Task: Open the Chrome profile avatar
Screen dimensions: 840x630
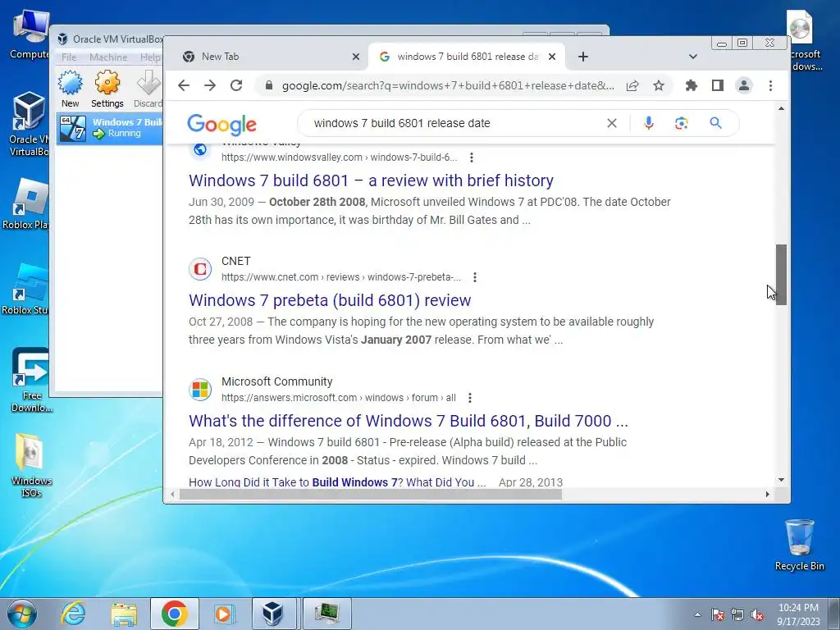Action: pos(744,85)
